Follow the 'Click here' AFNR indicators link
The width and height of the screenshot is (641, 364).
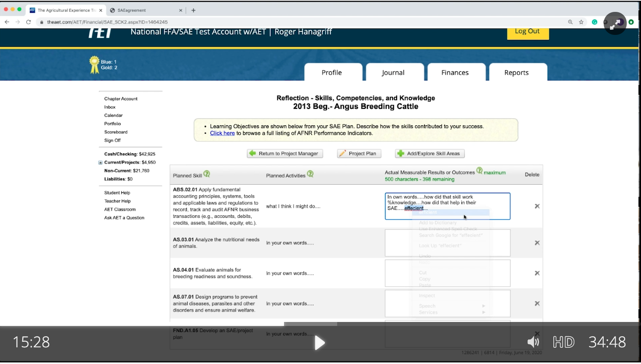pos(222,133)
